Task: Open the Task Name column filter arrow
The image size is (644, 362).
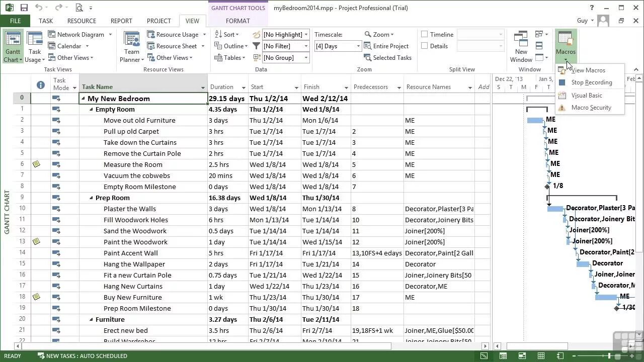Action: 203,87
